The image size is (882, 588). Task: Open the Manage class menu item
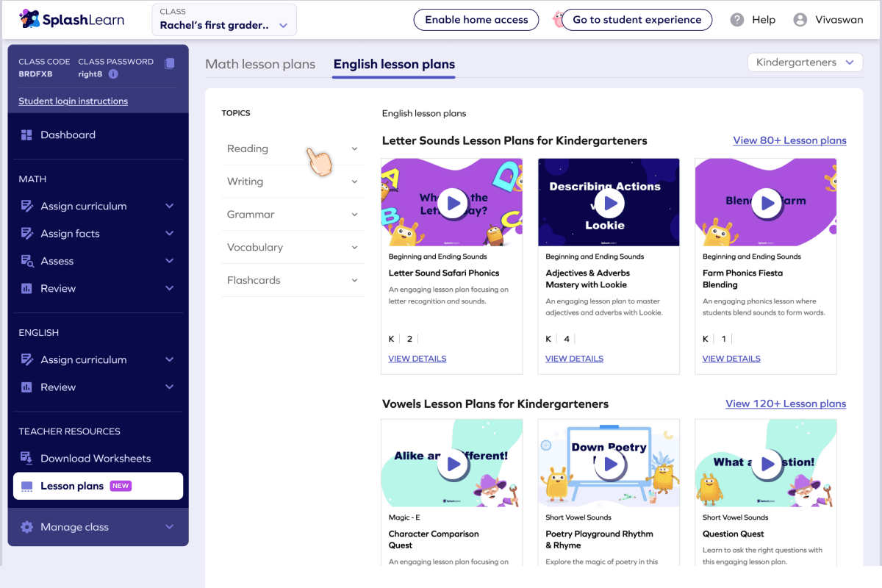(x=98, y=527)
